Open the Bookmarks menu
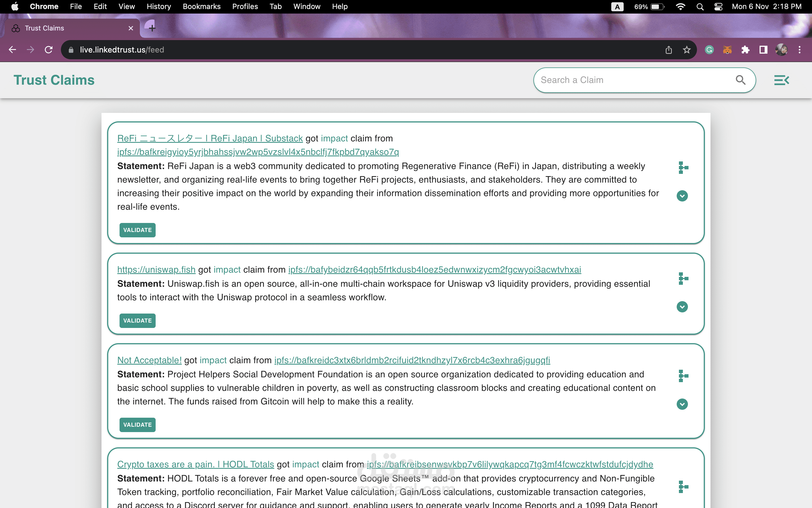 pos(202,6)
